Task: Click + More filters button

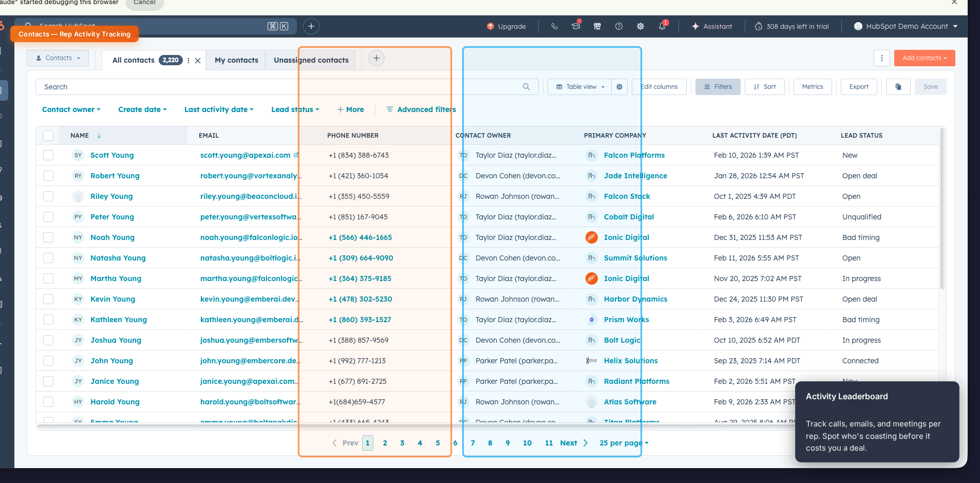Action: tap(350, 109)
